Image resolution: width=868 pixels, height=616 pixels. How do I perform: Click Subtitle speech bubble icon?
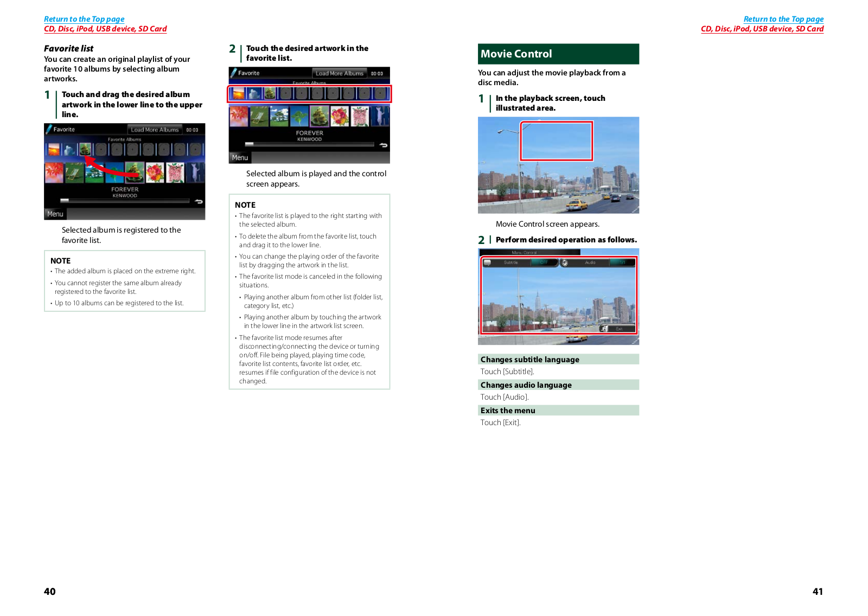[x=487, y=262]
